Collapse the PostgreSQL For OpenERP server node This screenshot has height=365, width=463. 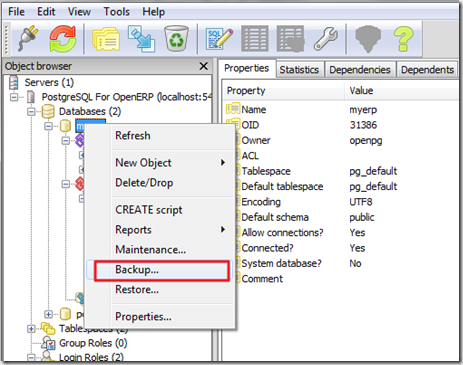(x=14, y=97)
